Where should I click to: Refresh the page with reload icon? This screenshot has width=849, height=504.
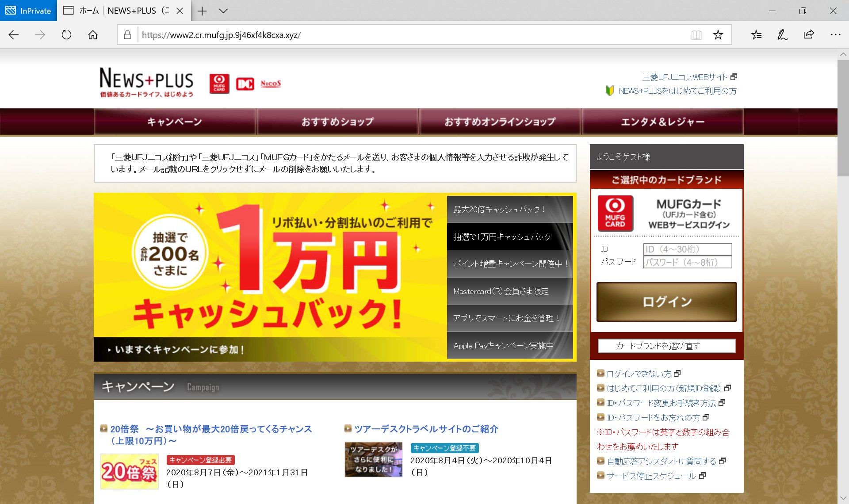pyautogui.click(x=66, y=35)
